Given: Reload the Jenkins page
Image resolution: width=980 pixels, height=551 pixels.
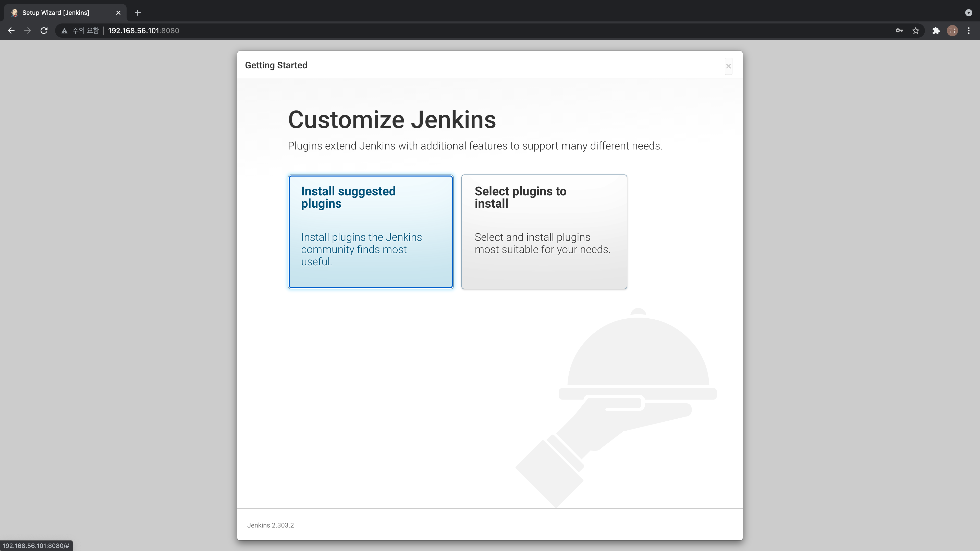Looking at the screenshot, I should (44, 30).
